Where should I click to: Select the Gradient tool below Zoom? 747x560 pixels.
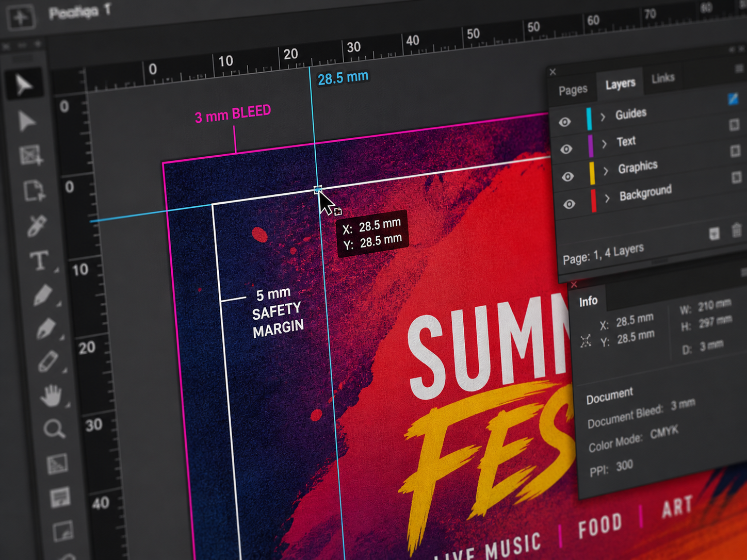57,464
